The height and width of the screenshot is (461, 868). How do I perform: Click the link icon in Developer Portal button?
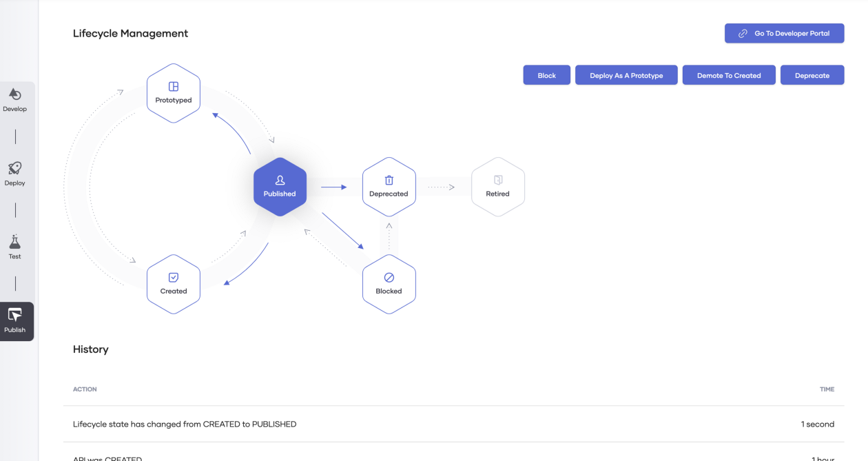(x=743, y=33)
